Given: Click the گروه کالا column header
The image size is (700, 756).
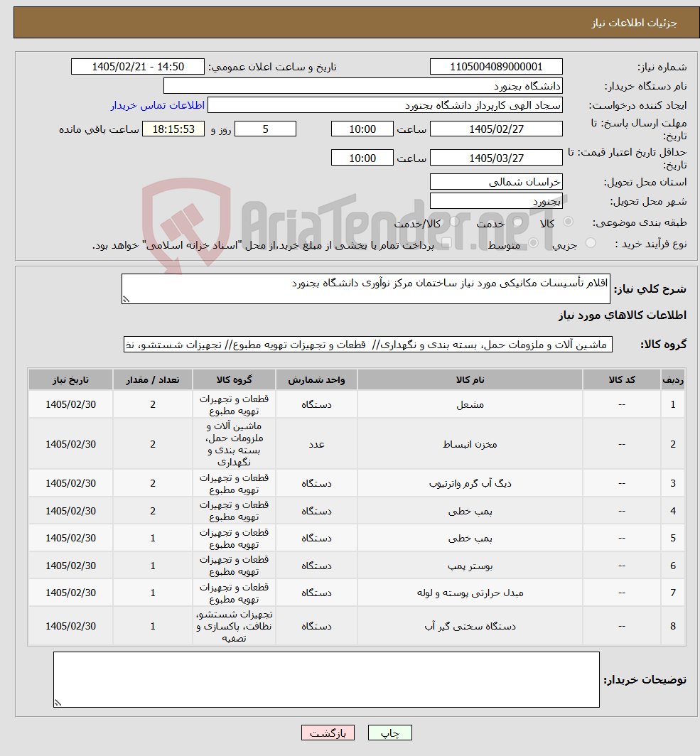Looking at the screenshot, I should tap(234, 380).
